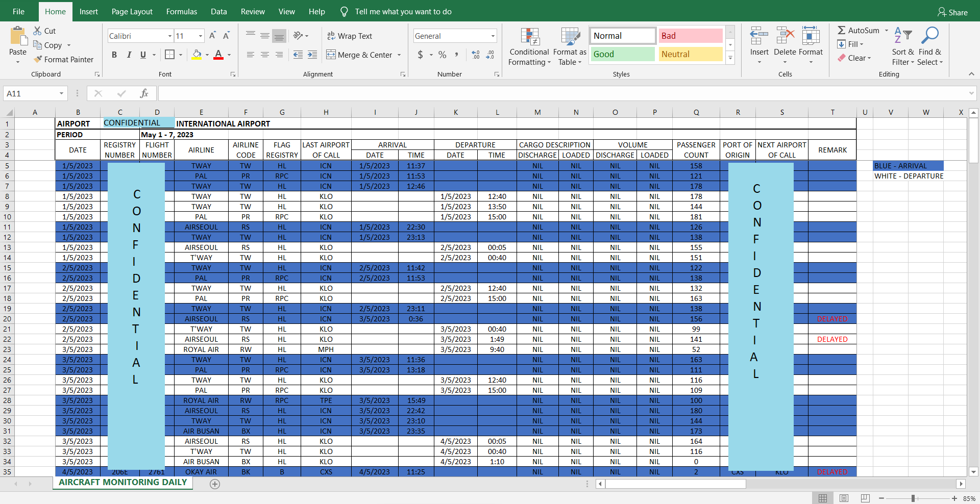Image resolution: width=980 pixels, height=504 pixels.
Task: Click the Insert cells icon
Action: click(759, 36)
